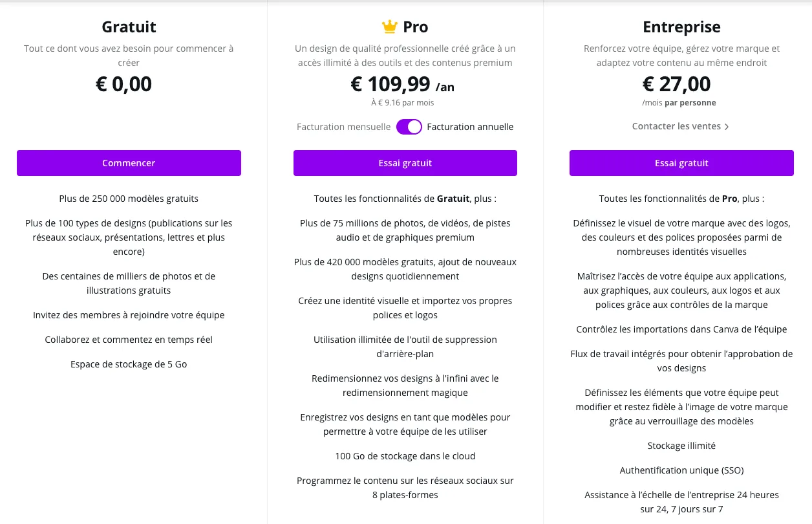Click the chevron next to Contacter les ventes
The image size is (812, 524).
pos(727,127)
